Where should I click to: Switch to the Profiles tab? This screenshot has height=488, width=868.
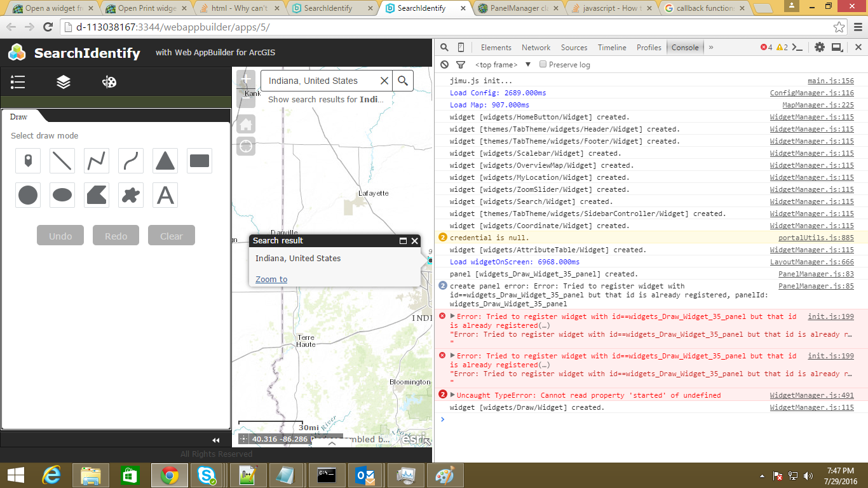point(649,48)
